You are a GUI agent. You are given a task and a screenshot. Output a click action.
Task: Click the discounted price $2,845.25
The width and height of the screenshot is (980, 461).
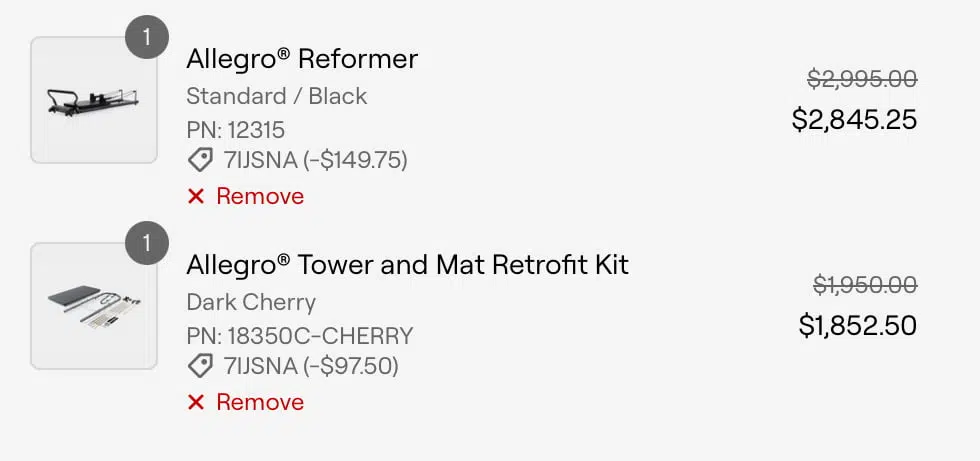click(x=854, y=119)
